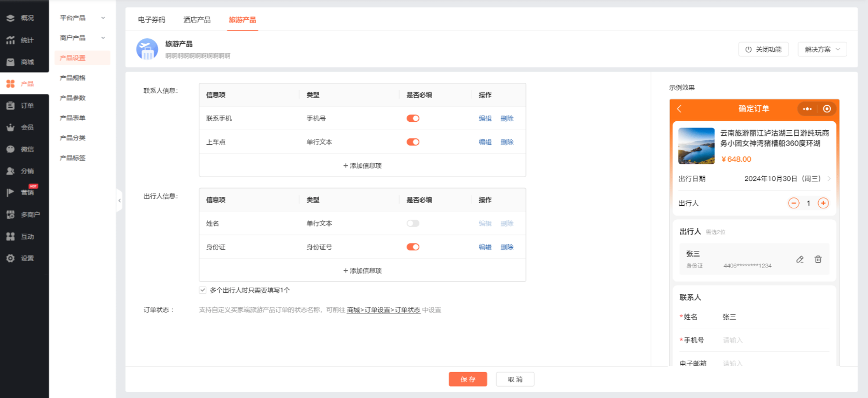Open the 概况 overview sidebar icon
Image resolution: width=868 pixels, height=398 pixels.
click(10, 18)
